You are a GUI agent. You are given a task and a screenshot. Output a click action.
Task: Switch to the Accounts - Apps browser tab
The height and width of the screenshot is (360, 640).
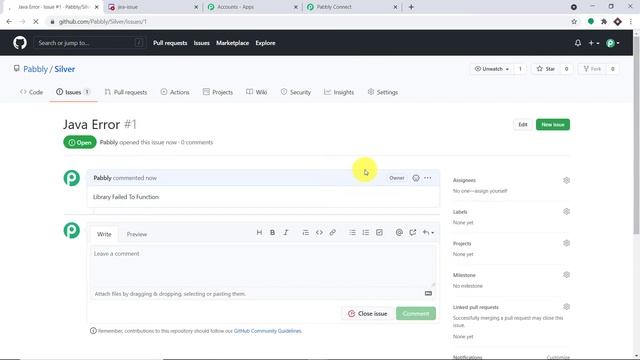click(253, 7)
